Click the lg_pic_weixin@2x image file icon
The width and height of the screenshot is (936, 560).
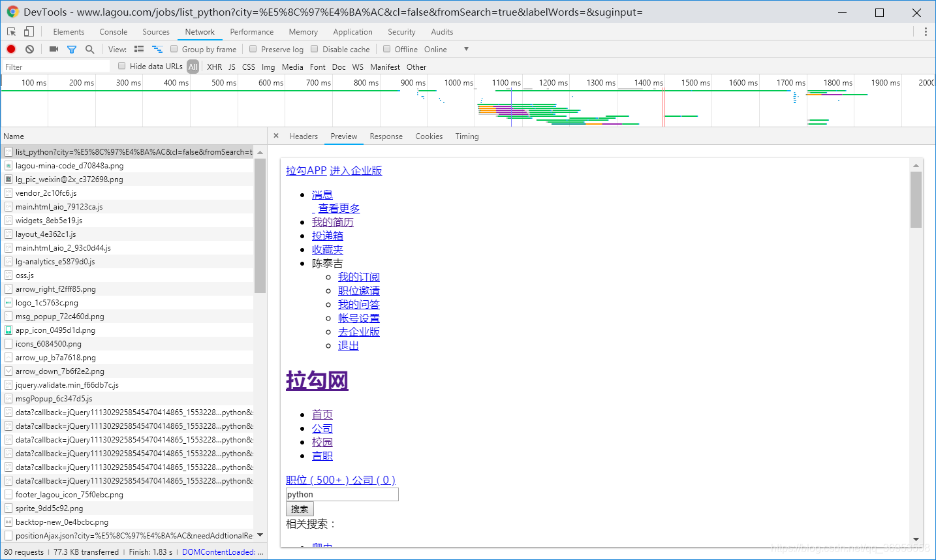coord(8,179)
